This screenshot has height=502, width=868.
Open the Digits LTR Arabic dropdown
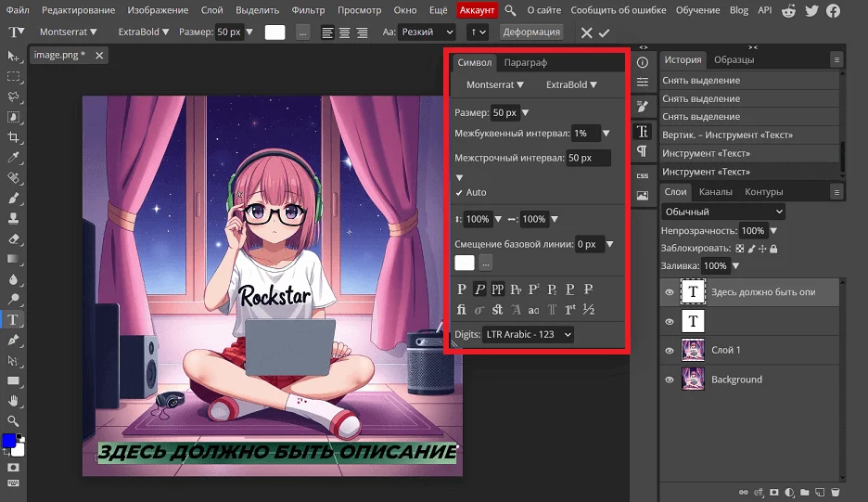[528, 334]
